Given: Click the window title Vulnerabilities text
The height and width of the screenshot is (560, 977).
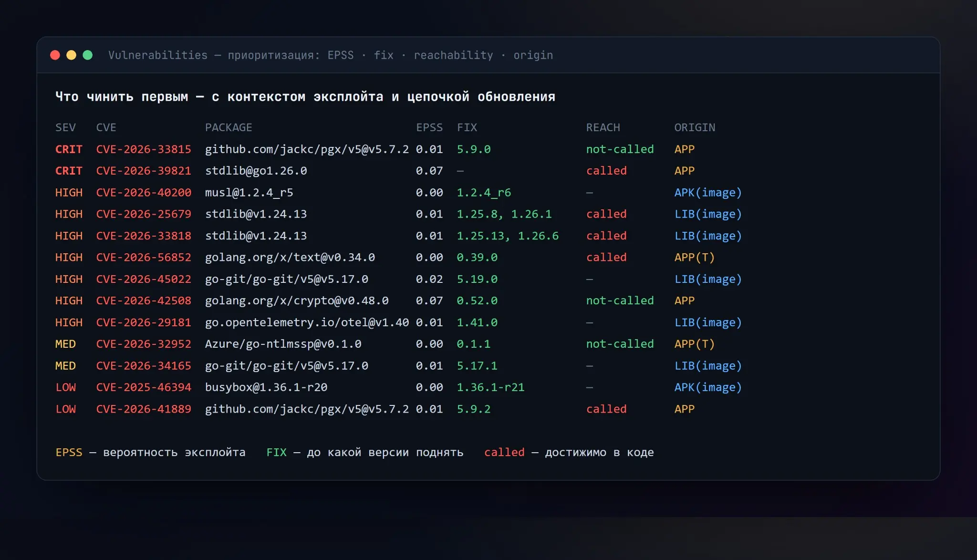Looking at the screenshot, I should 158,55.
